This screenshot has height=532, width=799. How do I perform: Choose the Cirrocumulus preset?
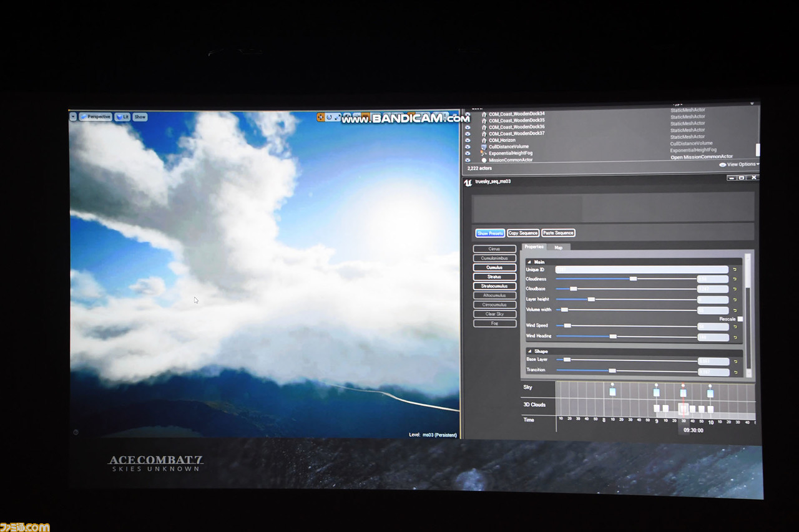[494, 305]
